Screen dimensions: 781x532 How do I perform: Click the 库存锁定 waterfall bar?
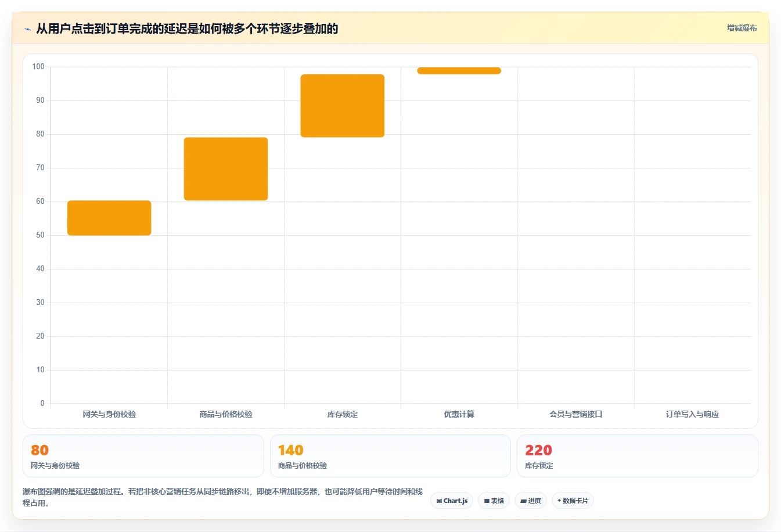[343, 106]
